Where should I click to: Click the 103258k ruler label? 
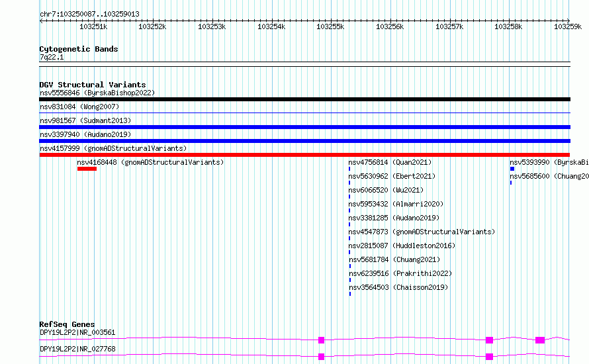(508, 26)
